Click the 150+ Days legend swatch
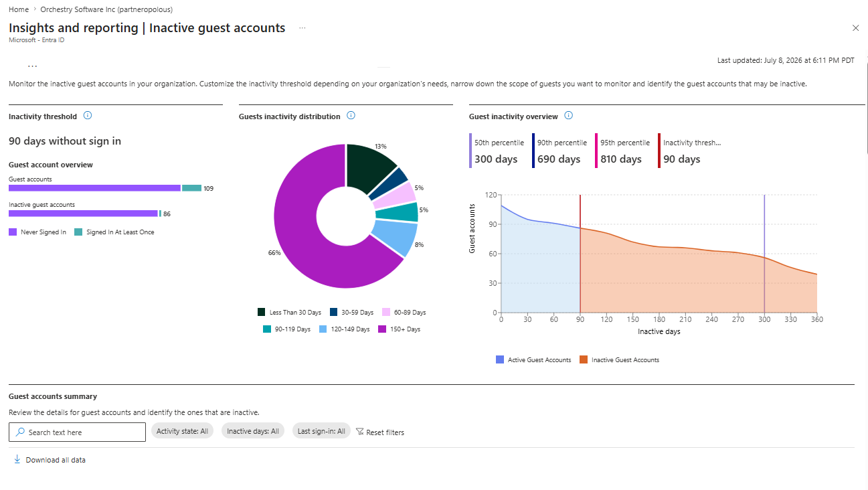868x490 pixels. (x=382, y=329)
